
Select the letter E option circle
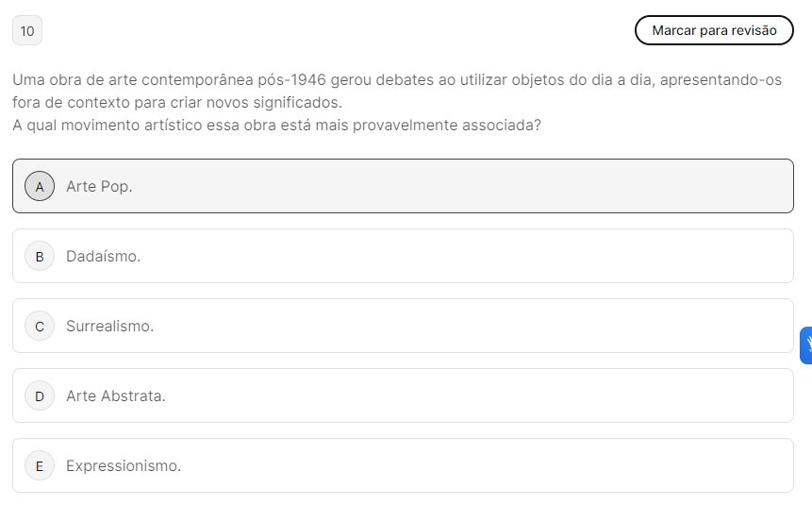coord(40,466)
